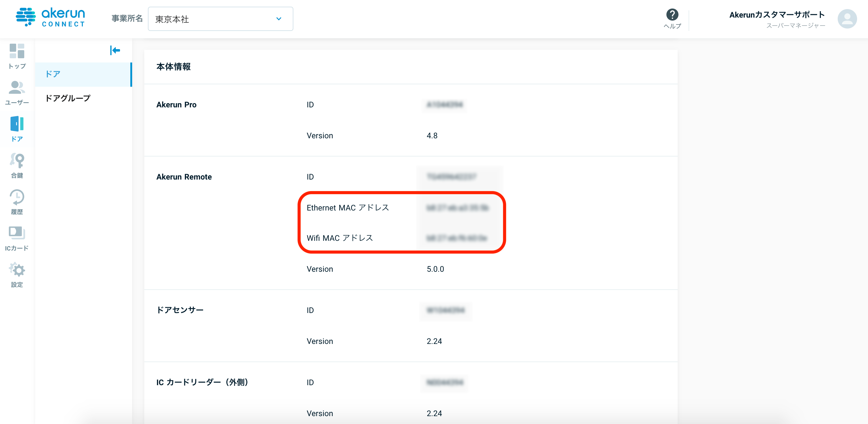Select the ドア submenu item
The width and height of the screenshot is (868, 424).
tap(83, 74)
